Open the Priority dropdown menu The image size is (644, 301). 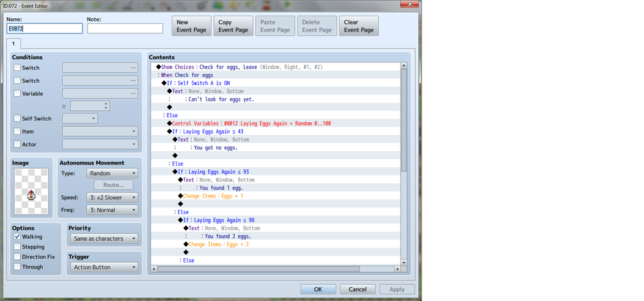[x=104, y=239]
